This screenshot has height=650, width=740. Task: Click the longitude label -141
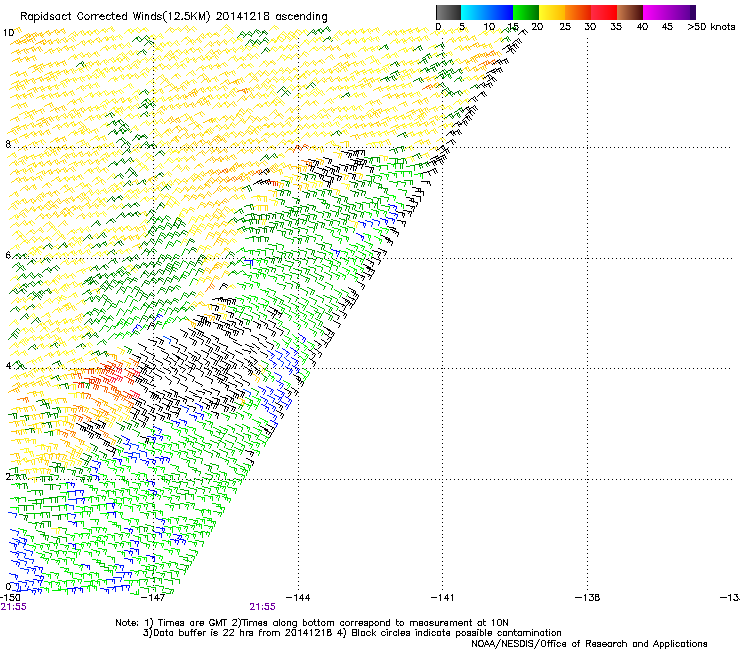442,598
